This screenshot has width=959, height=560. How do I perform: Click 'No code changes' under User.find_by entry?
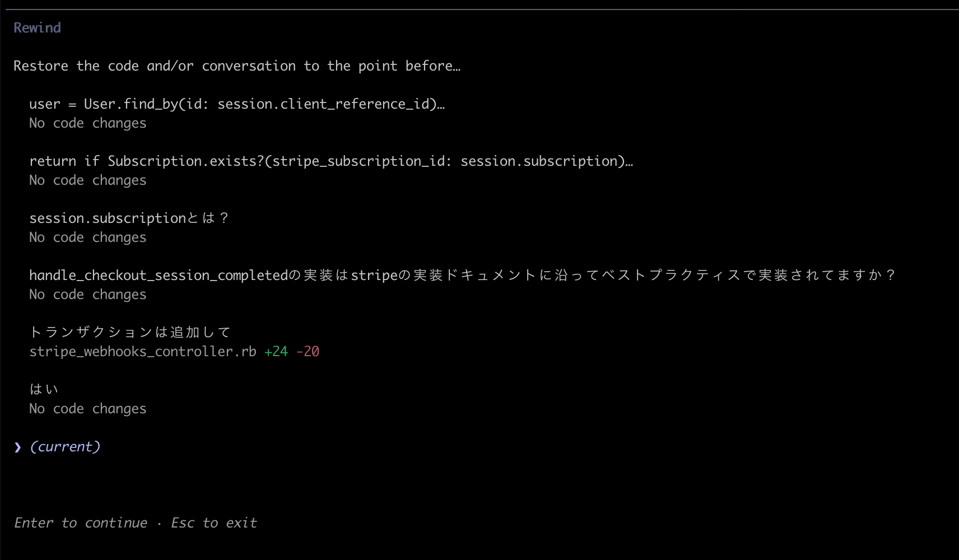coord(88,123)
